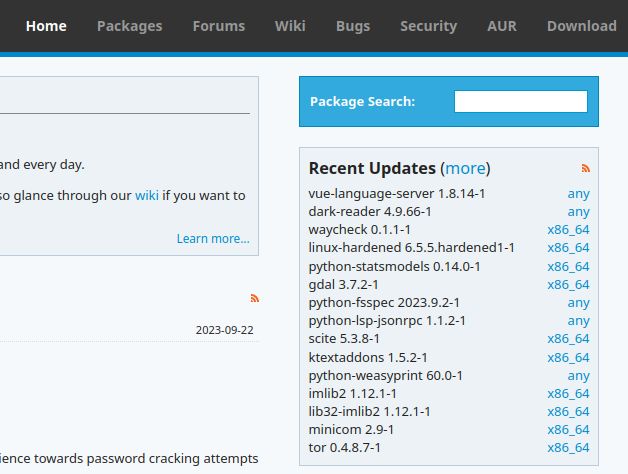The image size is (628, 474).
Task: Open the more link beside Recent Updates
Action: tap(465, 168)
